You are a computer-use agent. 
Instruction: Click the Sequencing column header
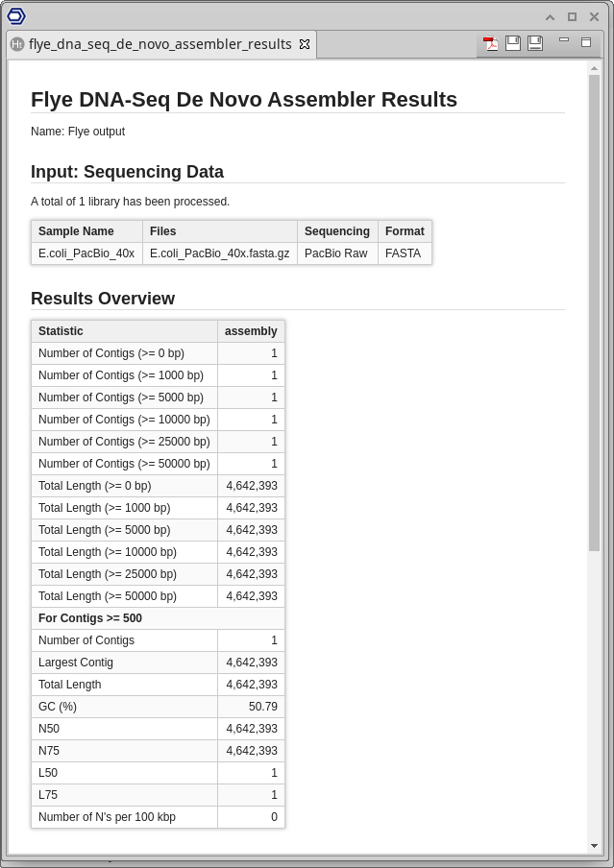coord(336,231)
